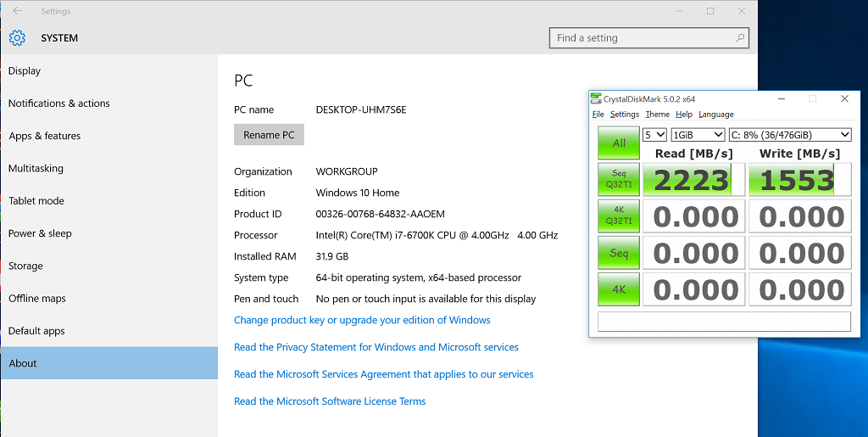
Task: Click the 4K Q32T1 read result 0.000
Action: tap(693, 216)
